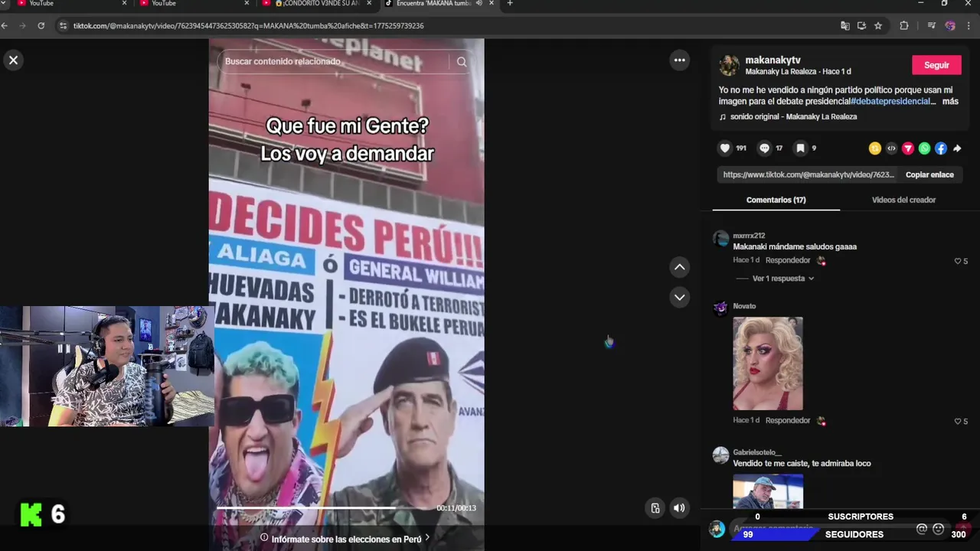Send to friends with red paper-plane icon

(908, 148)
